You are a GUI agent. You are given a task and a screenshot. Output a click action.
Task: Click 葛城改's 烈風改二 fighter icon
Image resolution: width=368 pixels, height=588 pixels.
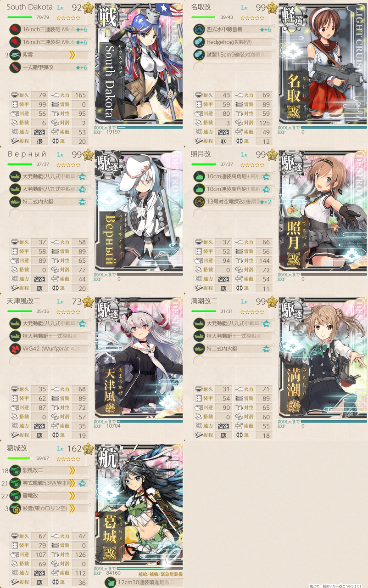click(15, 470)
